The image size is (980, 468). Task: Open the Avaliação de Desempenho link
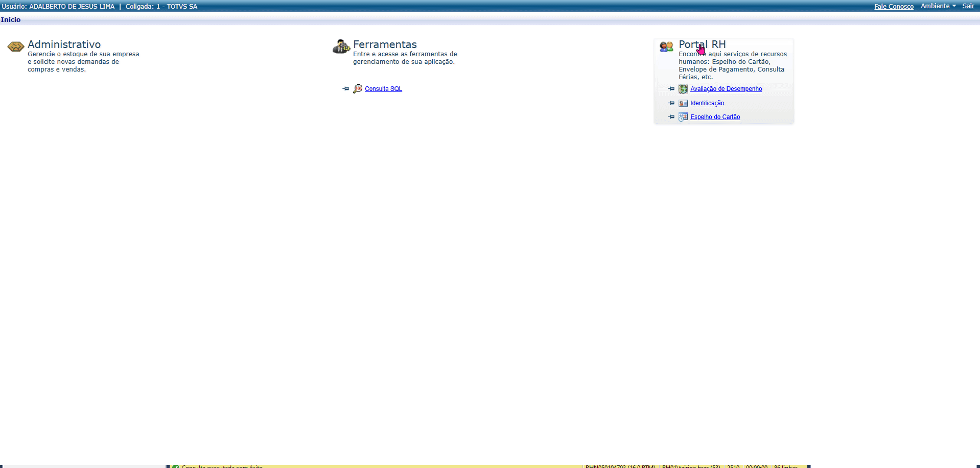(726, 89)
